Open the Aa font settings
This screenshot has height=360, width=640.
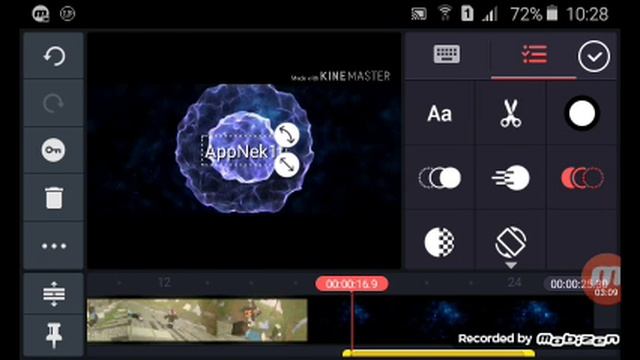click(x=440, y=113)
